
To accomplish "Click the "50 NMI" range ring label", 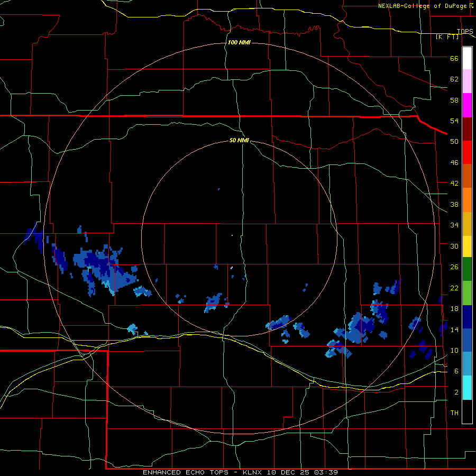I will [x=239, y=140].
